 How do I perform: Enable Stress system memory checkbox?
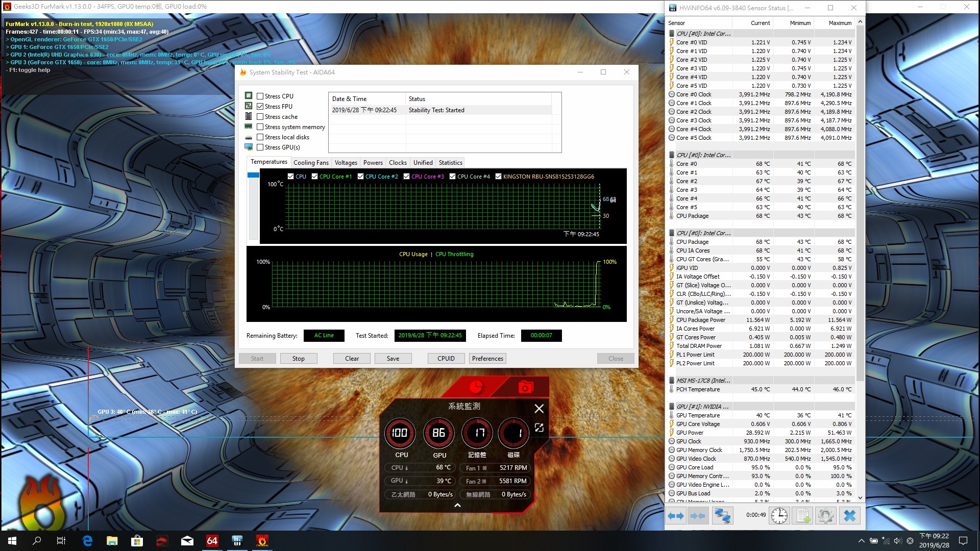pos(260,127)
